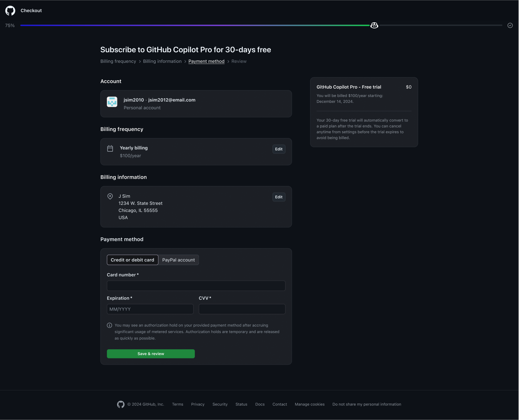This screenshot has height=420, width=519.
Task: Go to Billing information breadcrumb step
Action: tap(162, 62)
